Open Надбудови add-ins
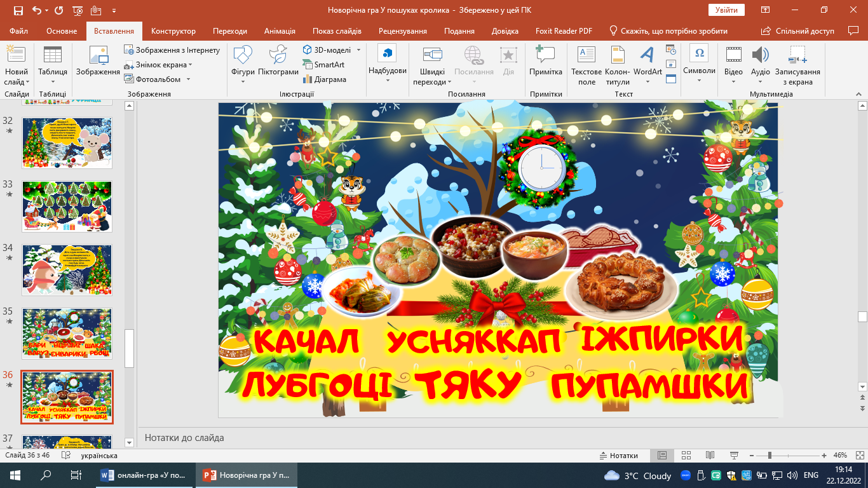 [x=387, y=64]
